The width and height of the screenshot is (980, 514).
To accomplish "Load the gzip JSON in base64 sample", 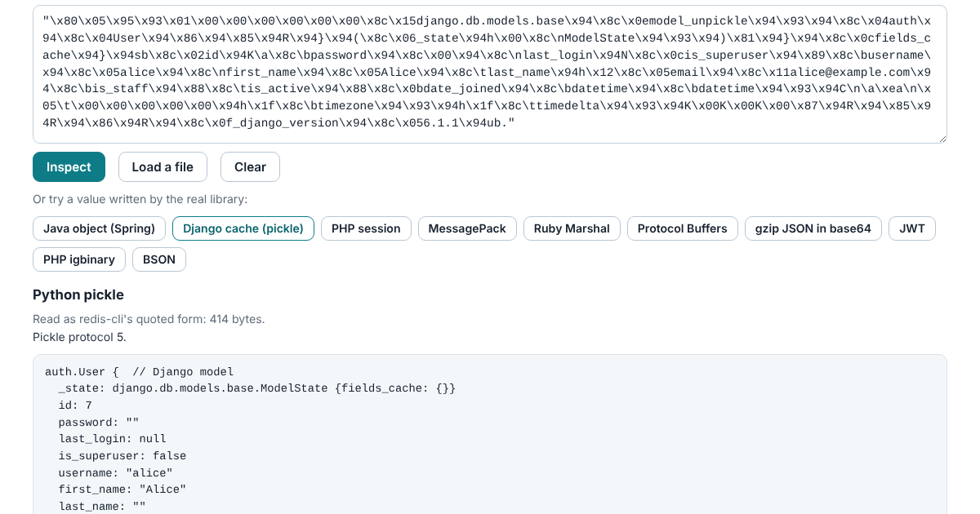I will 813,228.
